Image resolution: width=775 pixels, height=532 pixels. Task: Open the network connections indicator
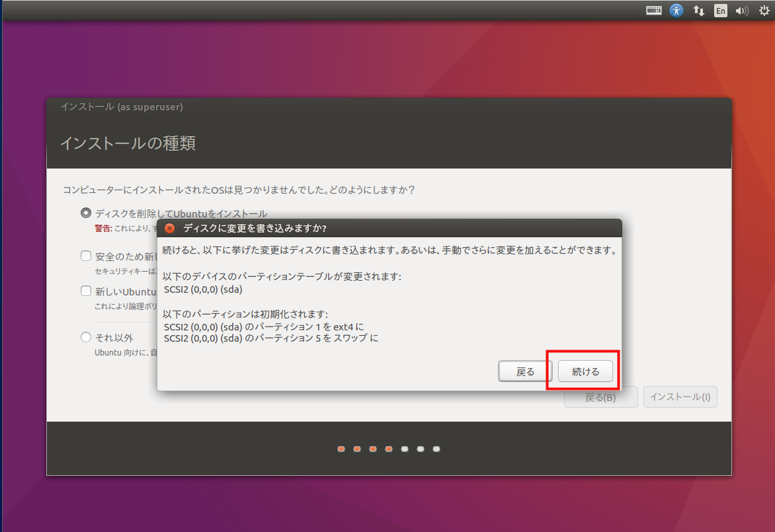click(x=698, y=11)
